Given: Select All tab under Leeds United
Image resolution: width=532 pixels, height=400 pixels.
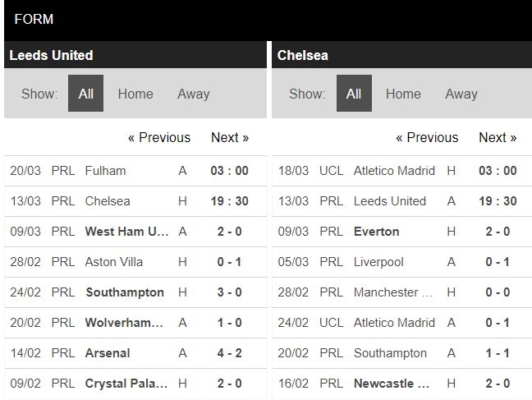Looking at the screenshot, I should pos(85,94).
